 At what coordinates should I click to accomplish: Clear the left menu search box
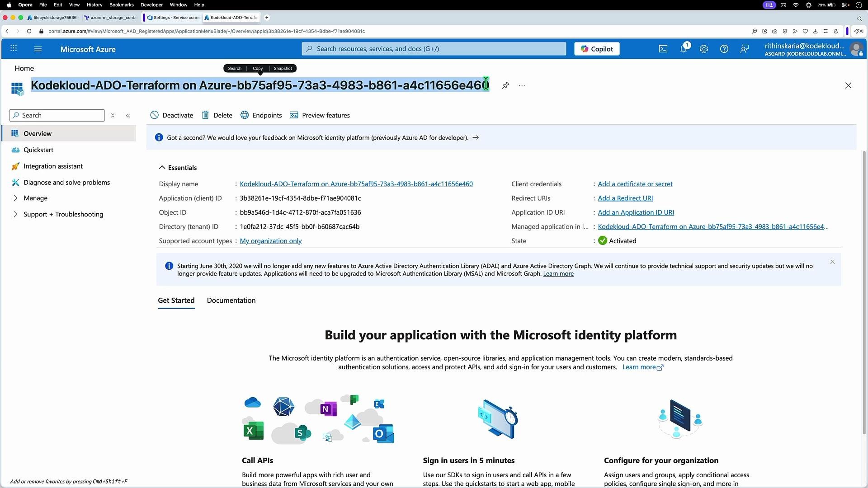click(113, 116)
